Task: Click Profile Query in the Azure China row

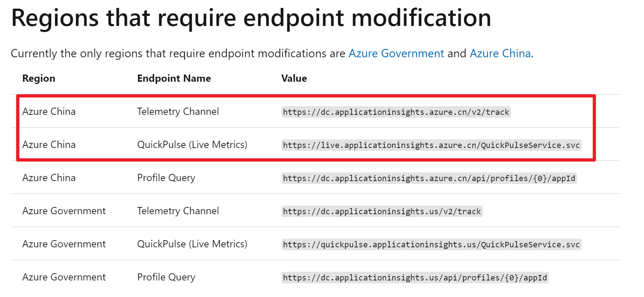Action: [166, 178]
